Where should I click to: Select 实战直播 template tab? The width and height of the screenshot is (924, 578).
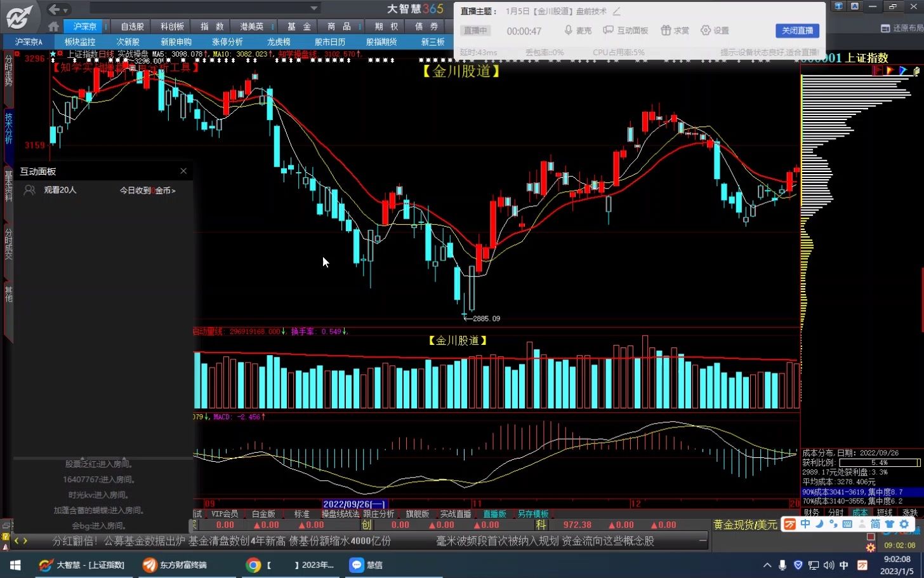click(456, 514)
